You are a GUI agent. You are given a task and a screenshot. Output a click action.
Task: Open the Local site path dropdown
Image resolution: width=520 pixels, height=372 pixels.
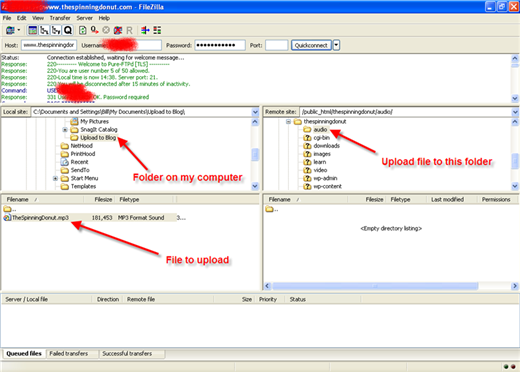[x=255, y=112]
